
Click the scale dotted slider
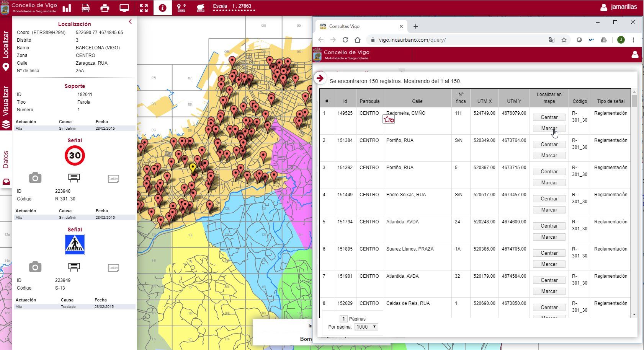point(234,11)
